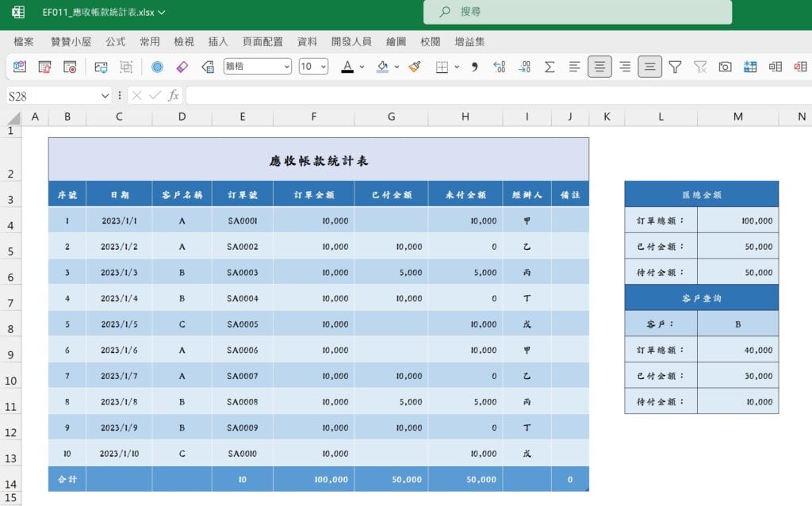Click the Merge Cells icon
This screenshot has height=506, width=812.
[x=775, y=67]
